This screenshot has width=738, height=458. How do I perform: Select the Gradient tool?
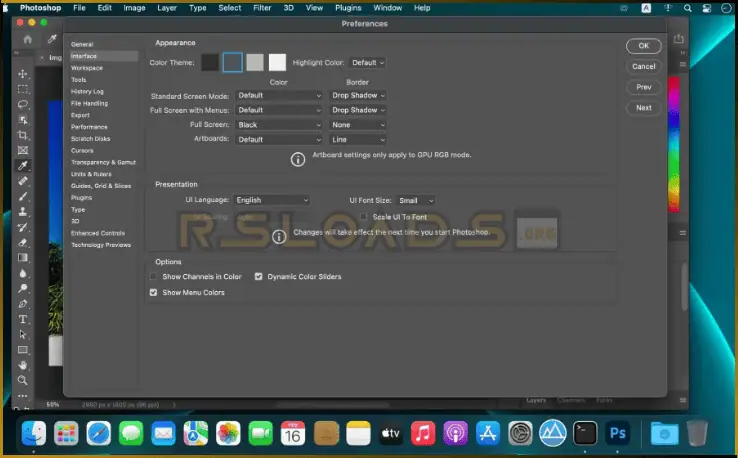(23, 257)
